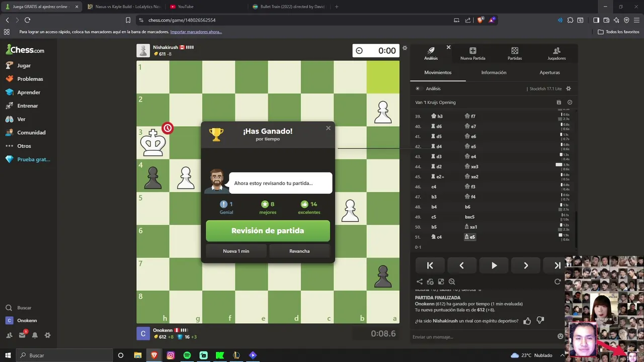Select the Aperturas subtab
The height and width of the screenshot is (362, 644).
(549, 72)
